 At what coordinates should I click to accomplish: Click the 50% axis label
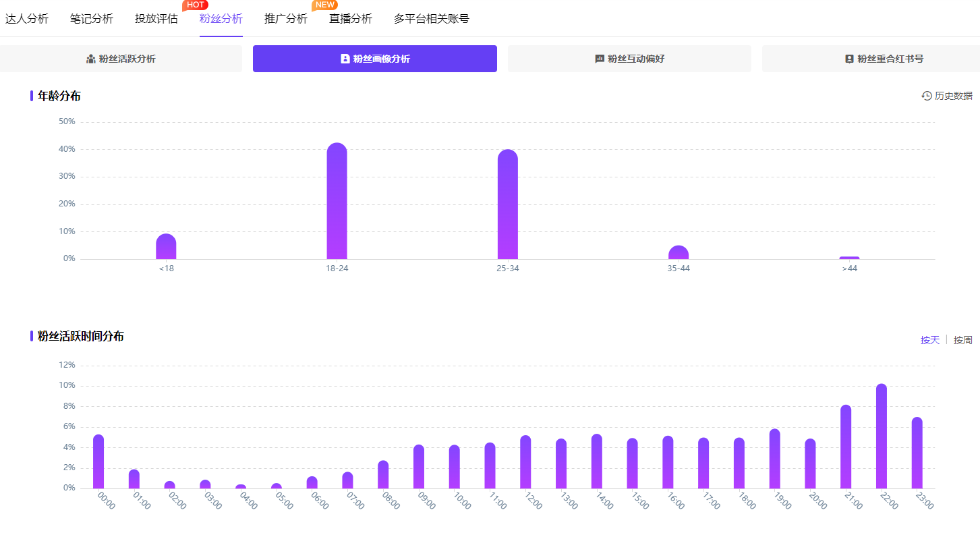(x=67, y=121)
